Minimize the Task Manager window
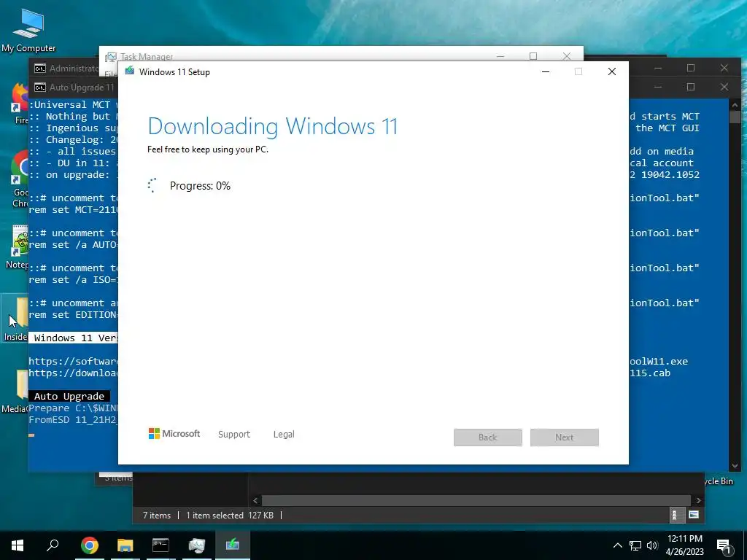The height and width of the screenshot is (560, 747). 500,56
